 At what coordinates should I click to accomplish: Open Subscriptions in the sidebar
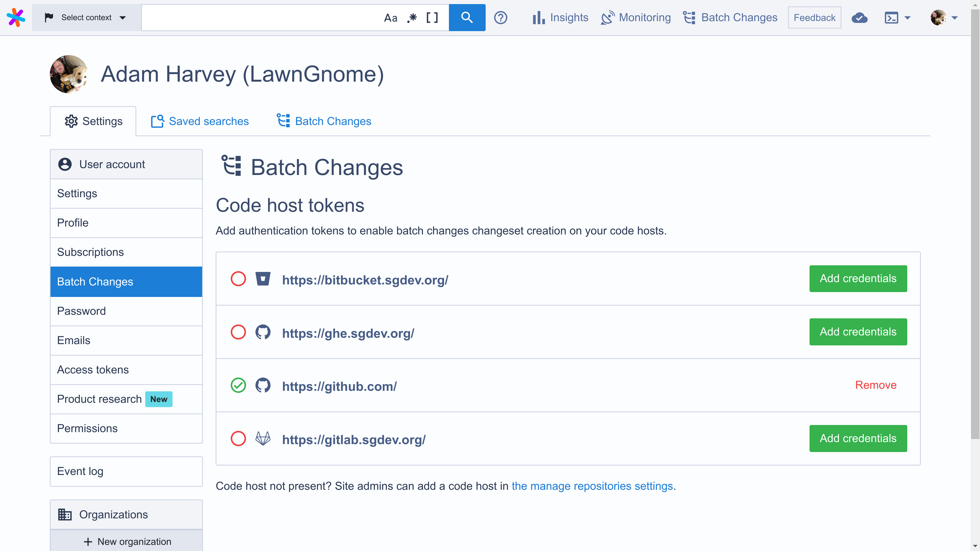coord(126,252)
